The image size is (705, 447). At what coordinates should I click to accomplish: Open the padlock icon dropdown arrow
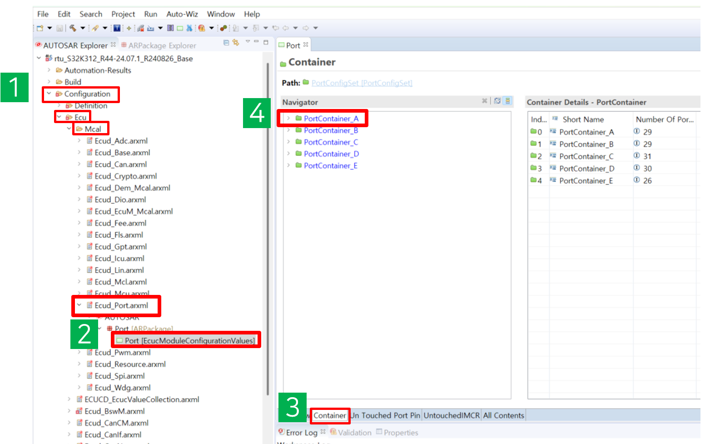211,28
